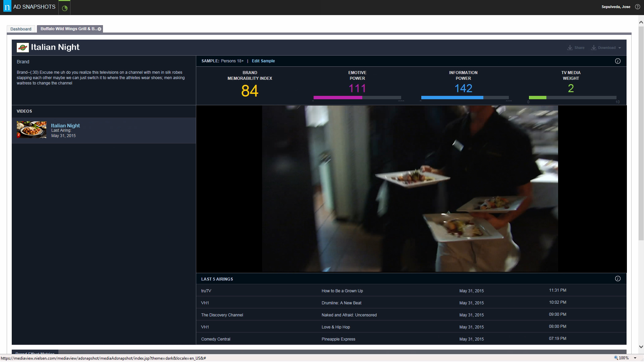Open the Last 5 Airings info icon

coord(618,279)
